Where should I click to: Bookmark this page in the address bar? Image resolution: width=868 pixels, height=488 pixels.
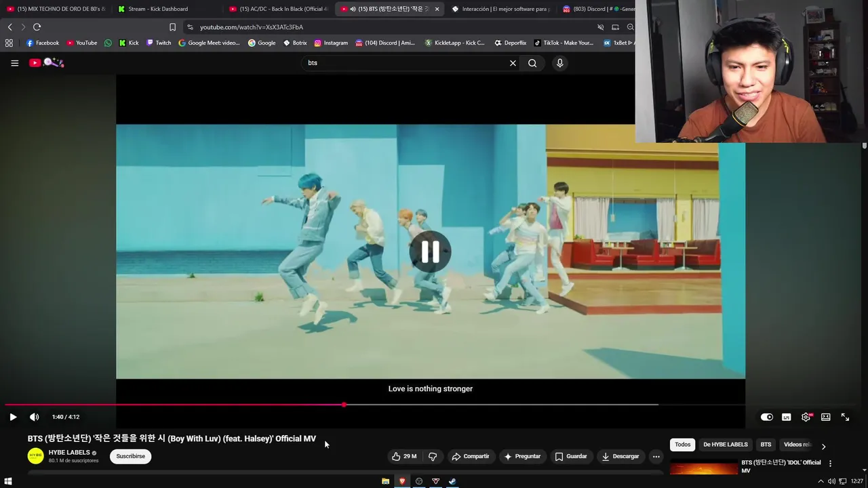click(x=172, y=27)
